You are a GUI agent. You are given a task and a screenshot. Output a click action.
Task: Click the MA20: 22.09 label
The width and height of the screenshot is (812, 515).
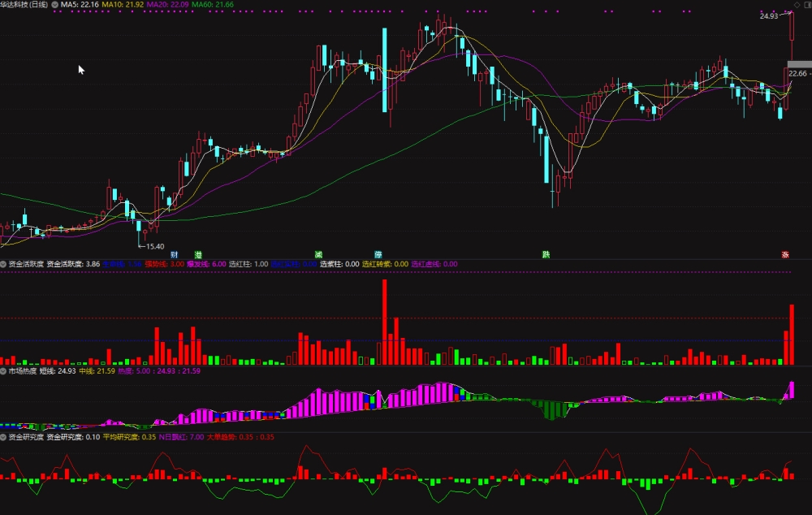point(168,5)
